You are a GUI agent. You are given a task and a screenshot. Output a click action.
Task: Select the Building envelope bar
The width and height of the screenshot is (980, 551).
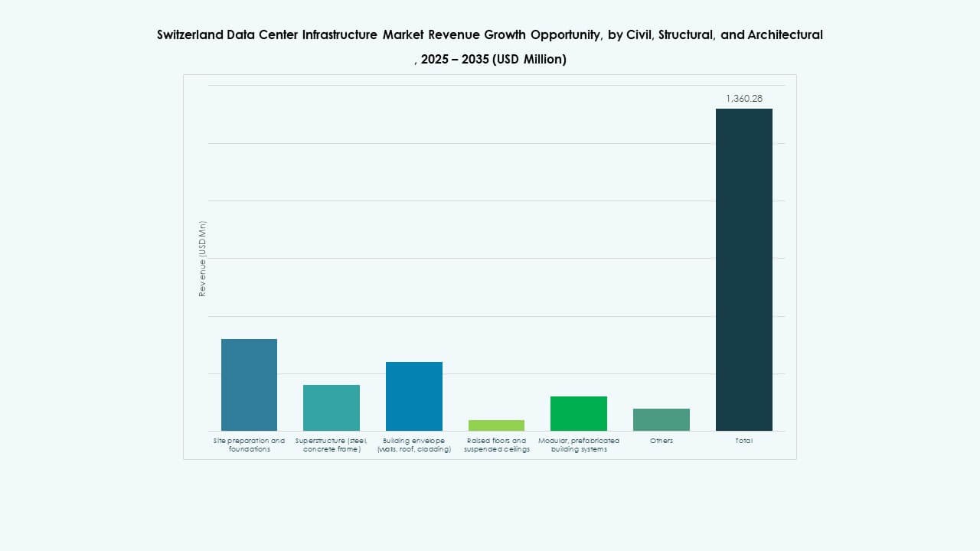pyautogui.click(x=414, y=396)
